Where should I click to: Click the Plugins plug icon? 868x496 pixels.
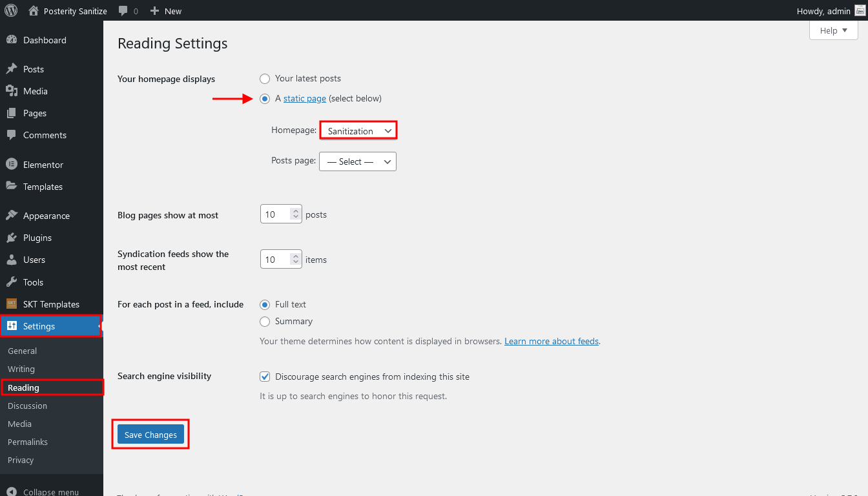coord(12,238)
